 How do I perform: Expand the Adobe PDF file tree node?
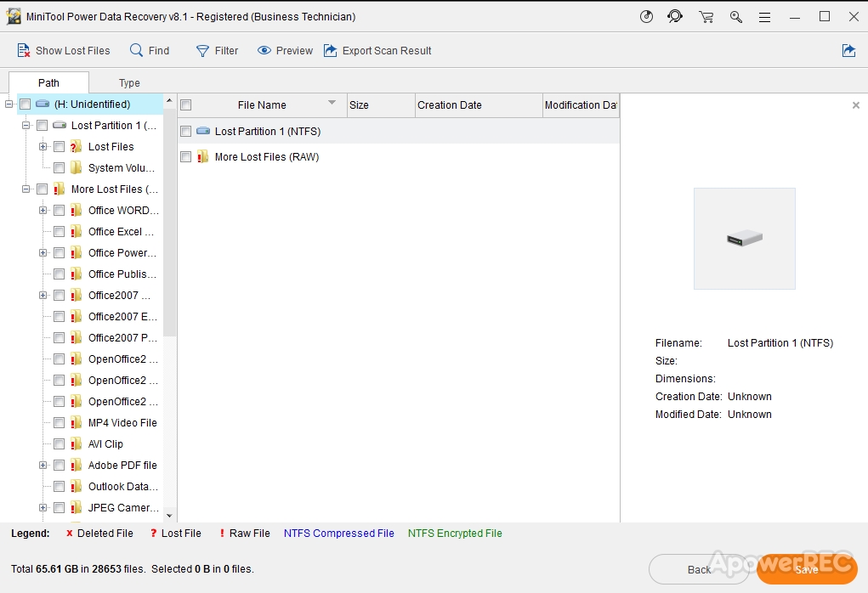pyautogui.click(x=43, y=466)
